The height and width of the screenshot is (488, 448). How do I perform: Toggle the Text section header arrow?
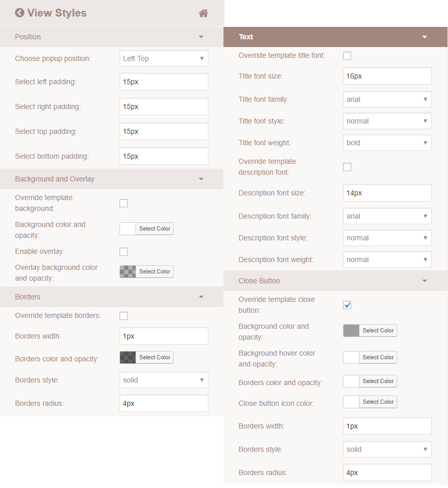click(x=425, y=37)
